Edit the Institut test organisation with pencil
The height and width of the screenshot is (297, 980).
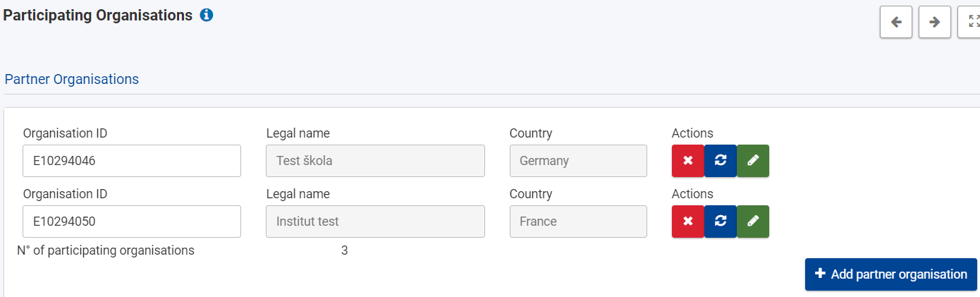(753, 222)
